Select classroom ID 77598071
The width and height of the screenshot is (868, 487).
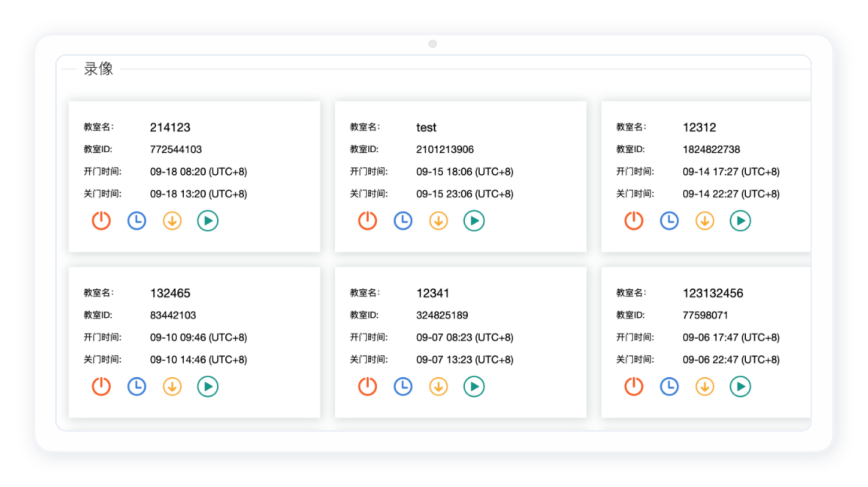(705, 315)
